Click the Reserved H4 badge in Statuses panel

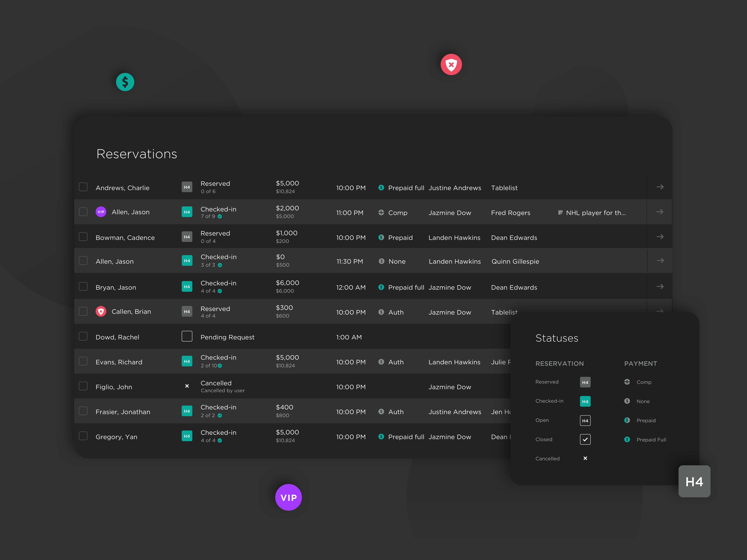tap(585, 382)
